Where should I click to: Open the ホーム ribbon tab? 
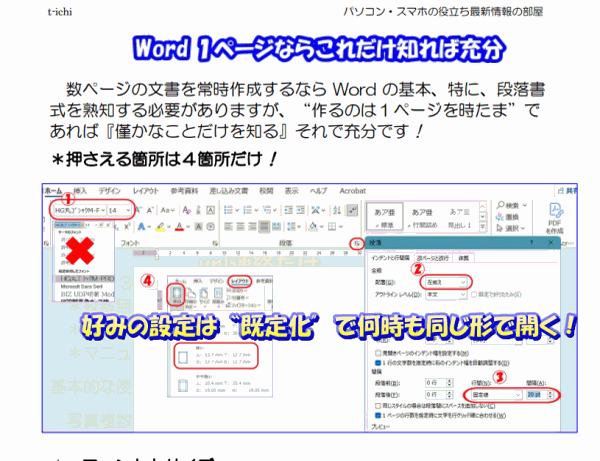pyautogui.click(x=53, y=191)
